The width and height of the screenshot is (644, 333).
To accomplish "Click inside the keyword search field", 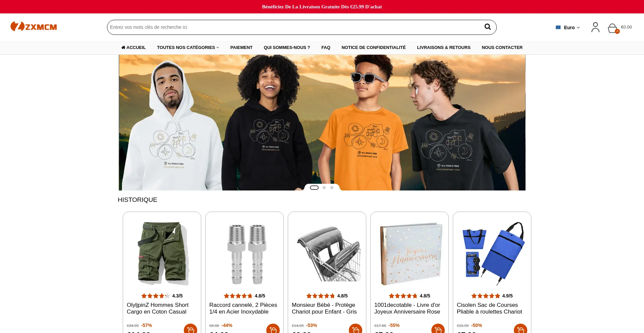I will click(x=295, y=27).
